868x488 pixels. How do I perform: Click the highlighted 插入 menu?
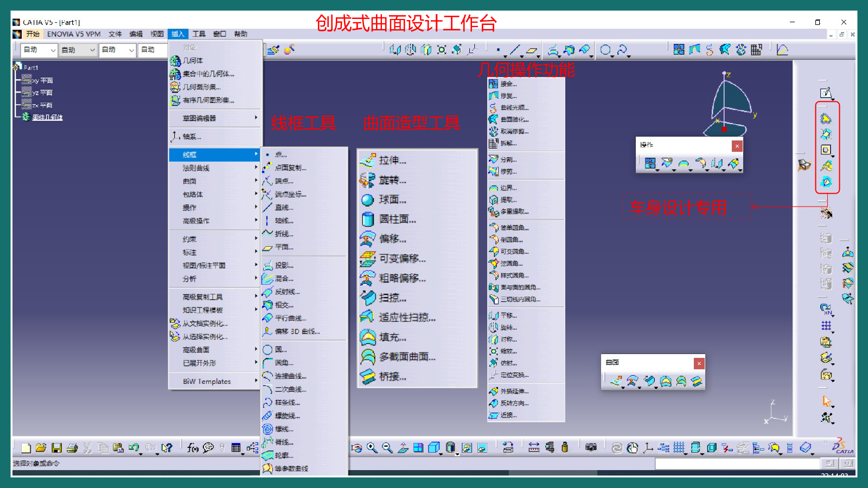178,34
